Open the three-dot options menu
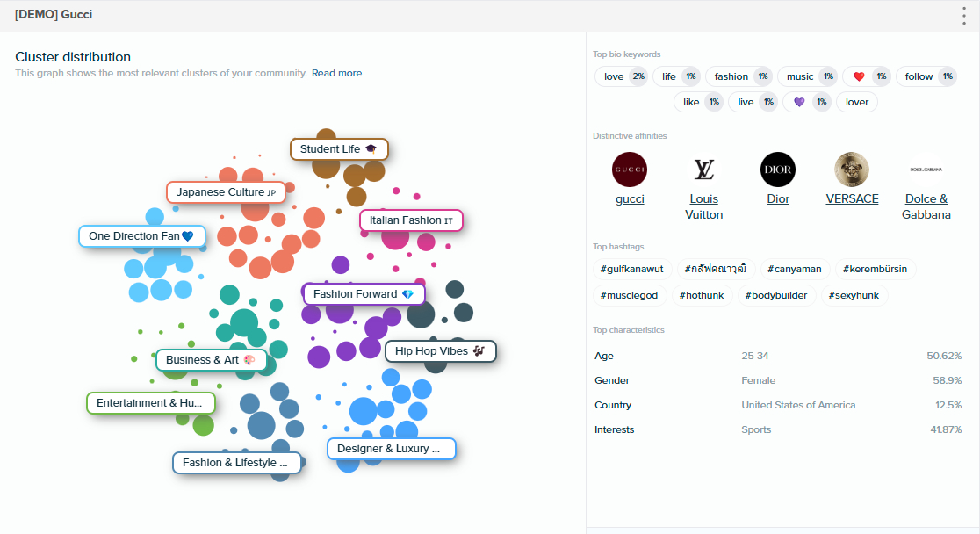Screen dimensions: 980x534 (x=965, y=16)
